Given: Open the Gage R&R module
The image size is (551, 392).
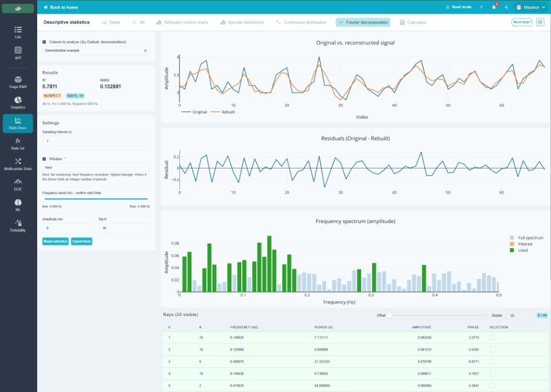Looking at the screenshot, I should click(x=18, y=82).
